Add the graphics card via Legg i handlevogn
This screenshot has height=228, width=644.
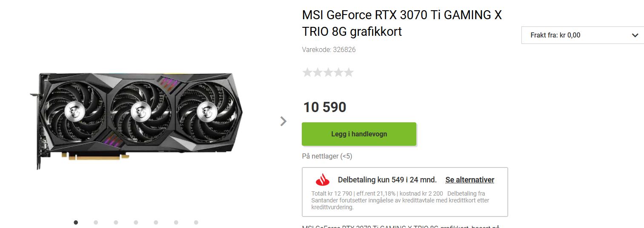(359, 134)
